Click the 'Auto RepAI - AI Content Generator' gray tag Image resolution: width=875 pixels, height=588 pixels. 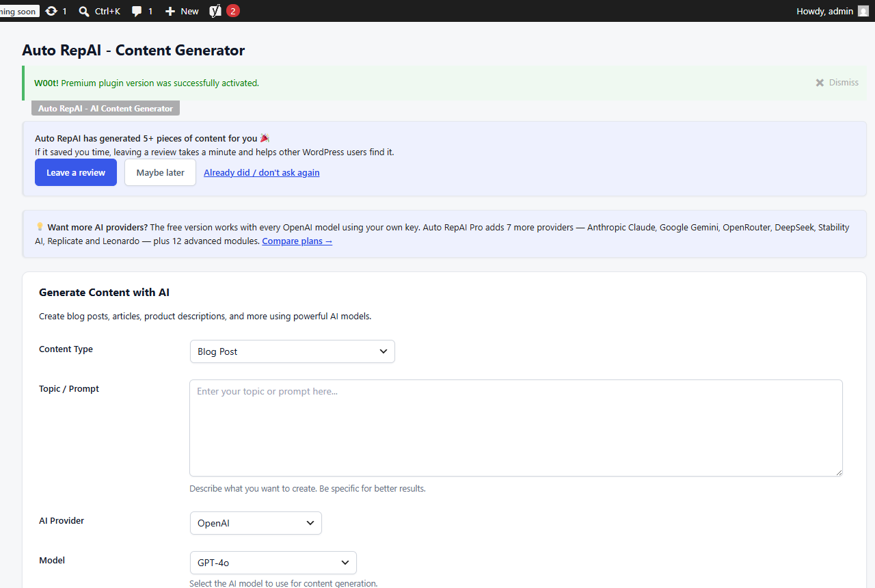[106, 109]
